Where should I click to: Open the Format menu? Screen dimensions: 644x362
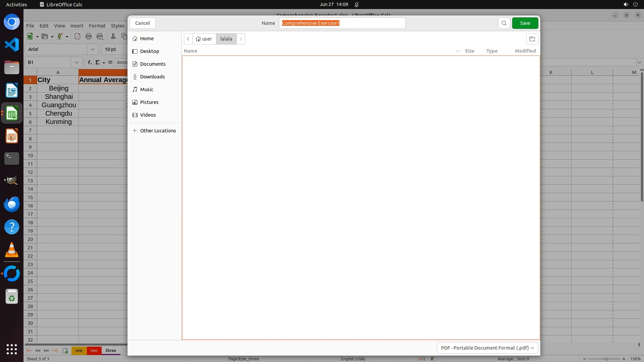tap(97, 26)
